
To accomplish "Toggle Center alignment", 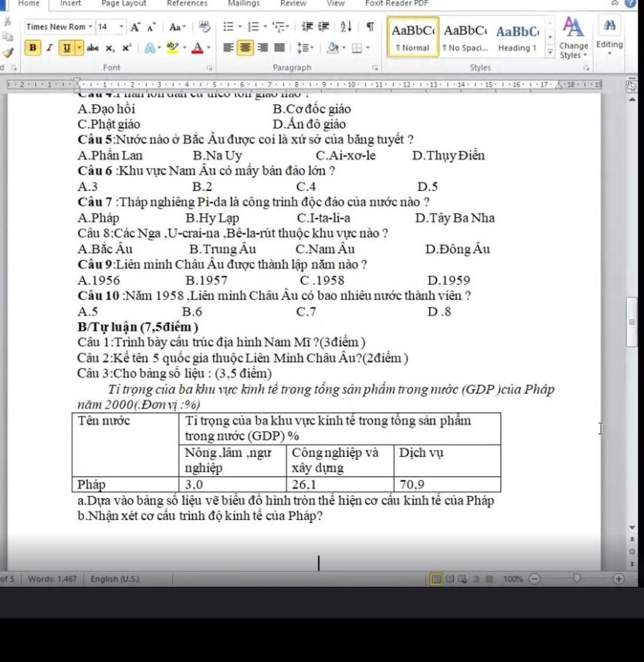I will [x=245, y=48].
